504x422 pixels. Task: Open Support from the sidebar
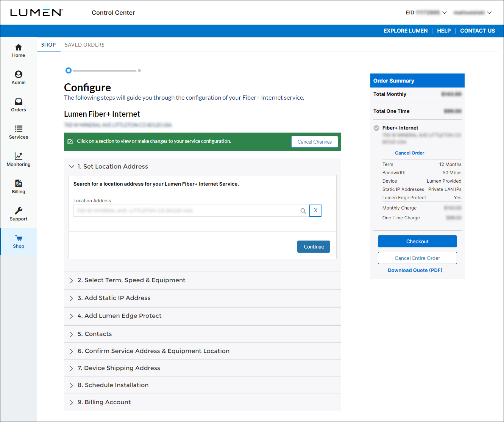coord(19,214)
